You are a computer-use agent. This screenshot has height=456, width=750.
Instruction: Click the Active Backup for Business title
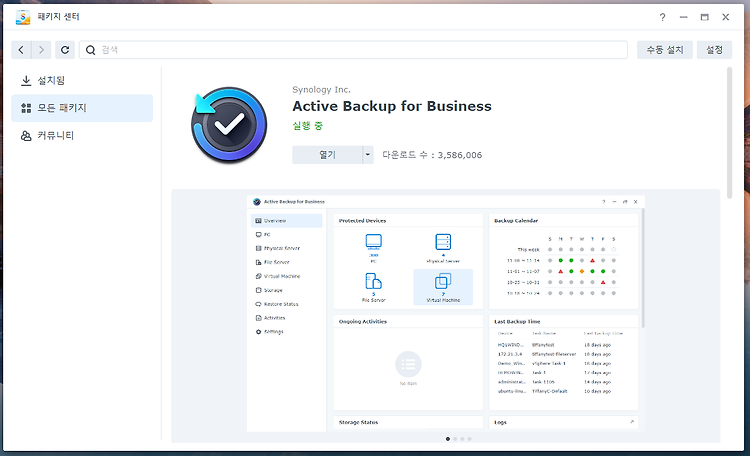coord(392,106)
